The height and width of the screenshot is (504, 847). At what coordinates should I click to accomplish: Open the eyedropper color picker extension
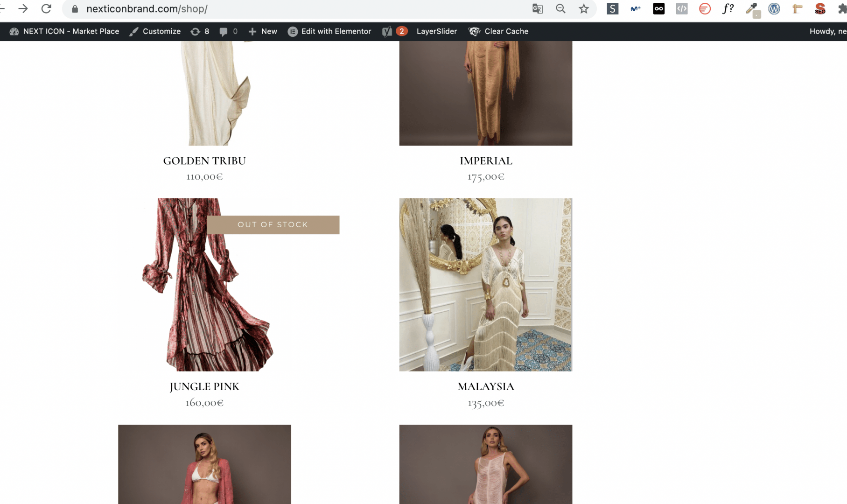coord(752,9)
